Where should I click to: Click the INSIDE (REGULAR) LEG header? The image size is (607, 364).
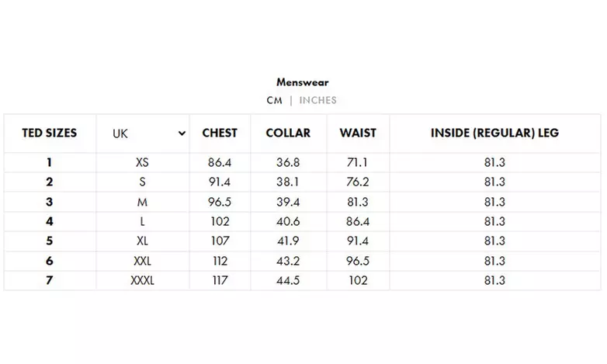pos(494,133)
